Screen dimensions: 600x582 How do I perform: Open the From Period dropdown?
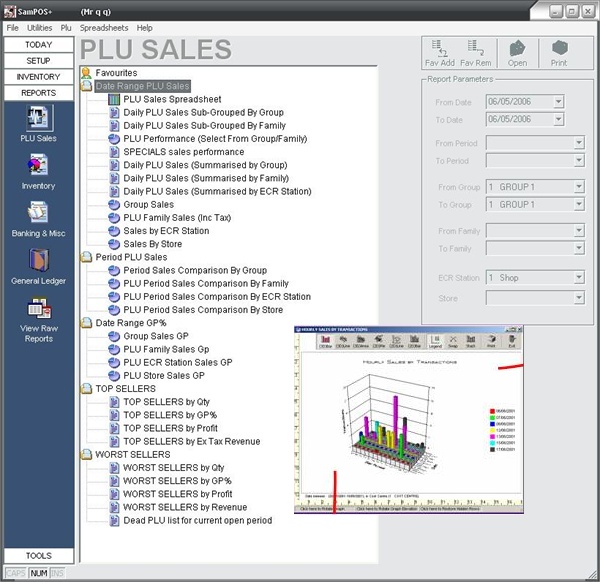pyautogui.click(x=579, y=143)
